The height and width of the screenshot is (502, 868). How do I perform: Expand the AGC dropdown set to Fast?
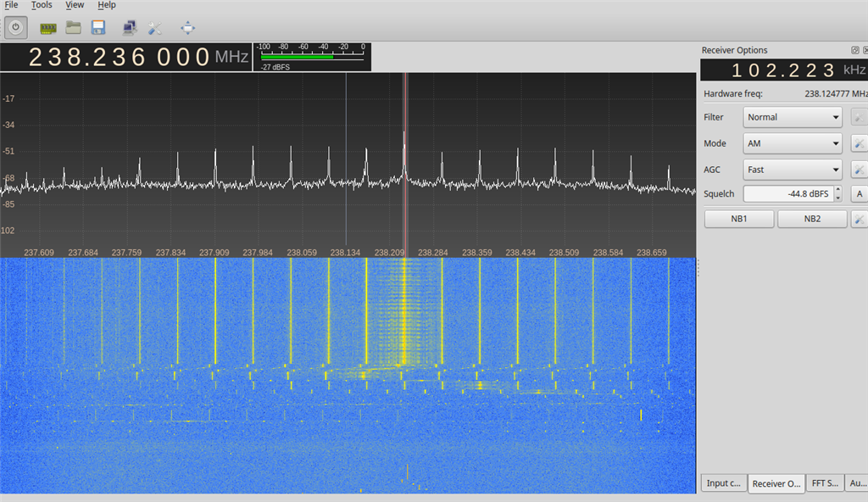tap(793, 170)
